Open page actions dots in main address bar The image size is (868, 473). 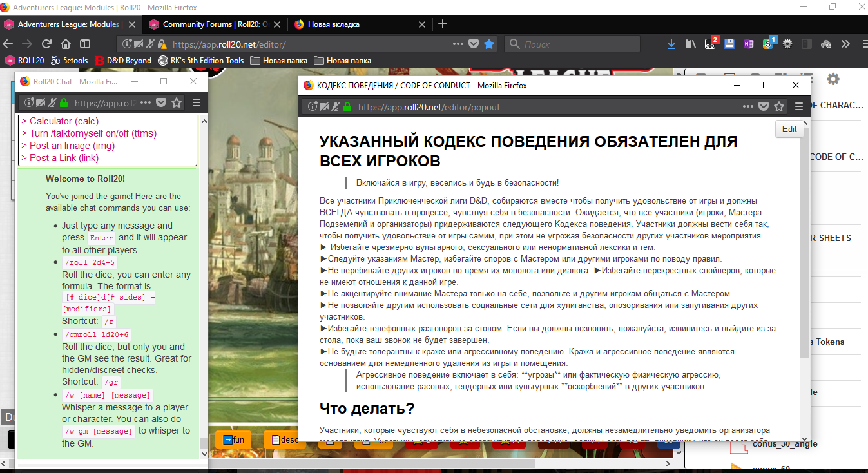pyautogui.click(x=458, y=44)
